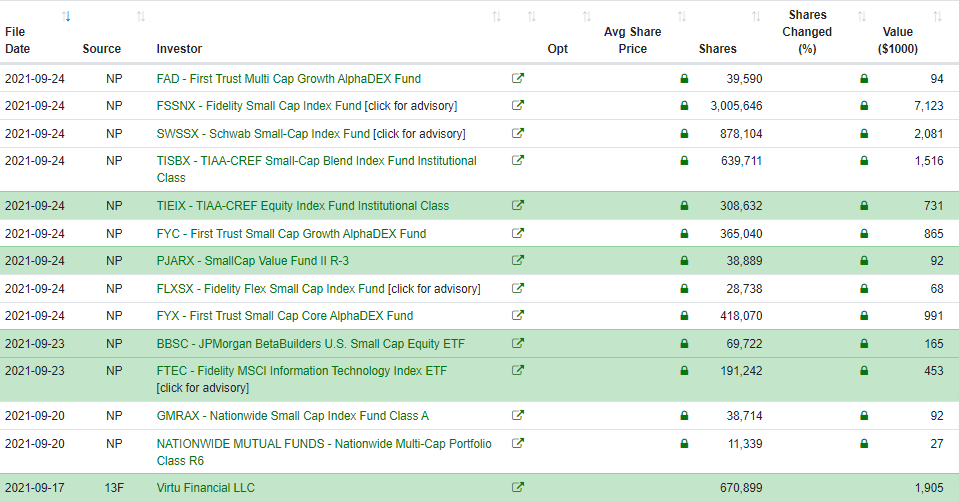Open FYC First Trust Small Cap Growth link
Image resolution: width=959 pixels, height=501 pixels.
pos(291,233)
